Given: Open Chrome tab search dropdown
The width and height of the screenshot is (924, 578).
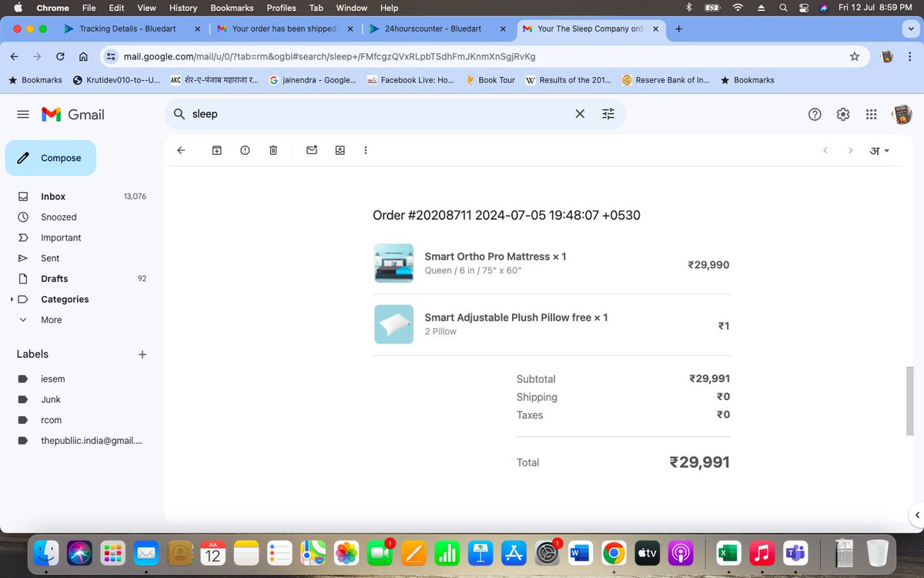Looking at the screenshot, I should click(x=911, y=29).
